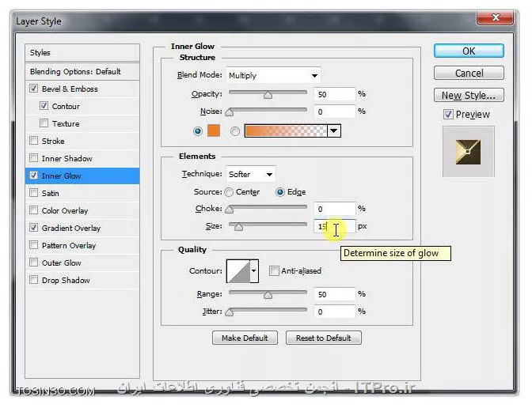Click the Make Default button

[x=245, y=338]
